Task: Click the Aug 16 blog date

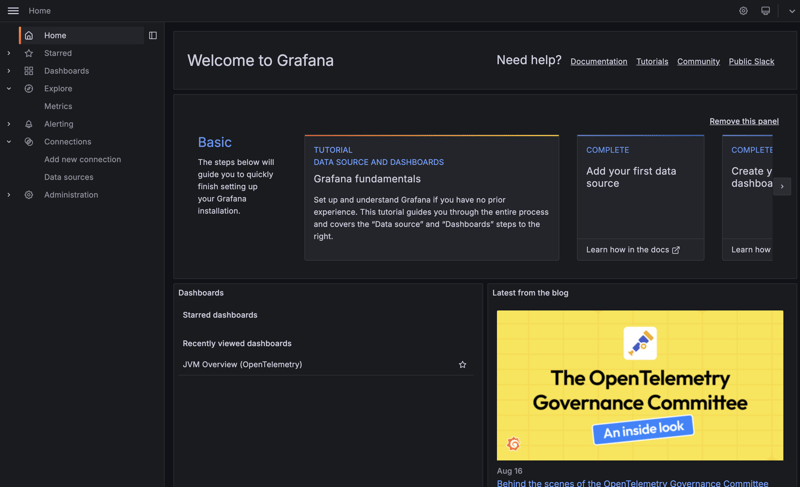Action: click(509, 471)
